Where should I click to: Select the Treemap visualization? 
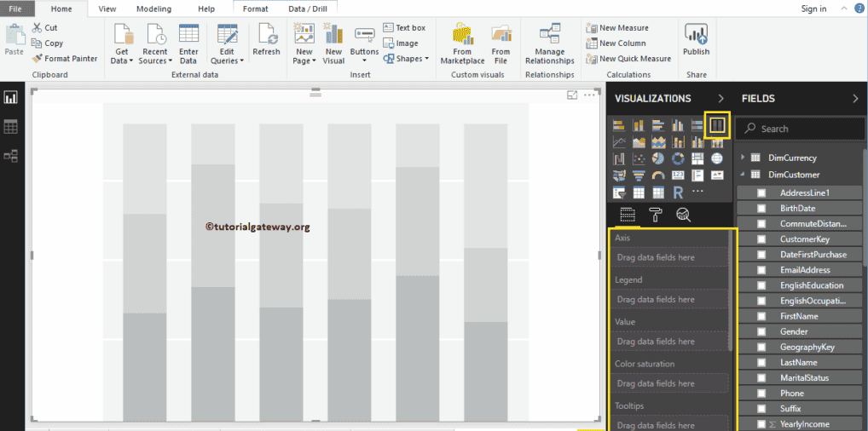coord(697,159)
